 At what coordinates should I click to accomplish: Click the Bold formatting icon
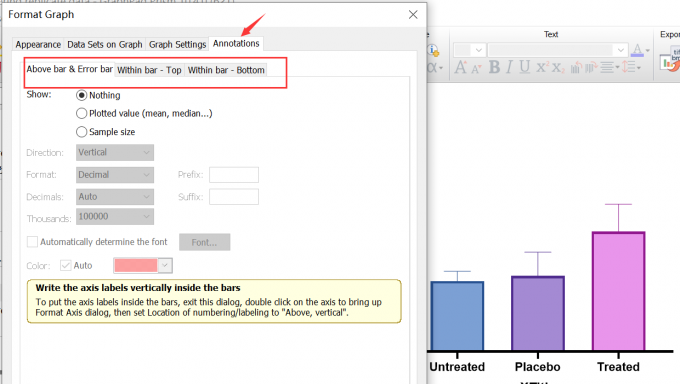coord(494,67)
